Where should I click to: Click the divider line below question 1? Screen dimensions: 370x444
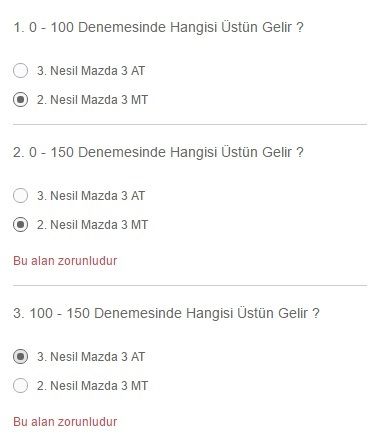pos(190,124)
